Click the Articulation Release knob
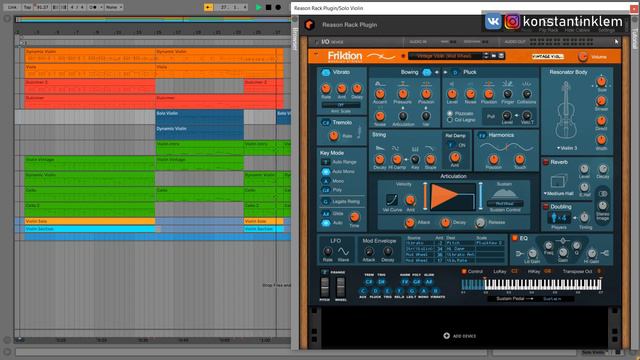640x360 pixels. click(480, 222)
